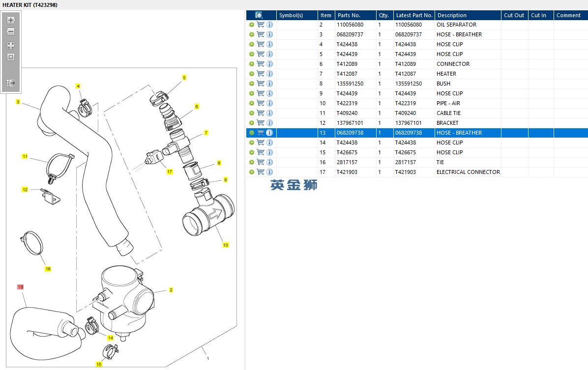Open info for PIPE - AIR row
This screenshot has height=370, width=588.
click(269, 103)
